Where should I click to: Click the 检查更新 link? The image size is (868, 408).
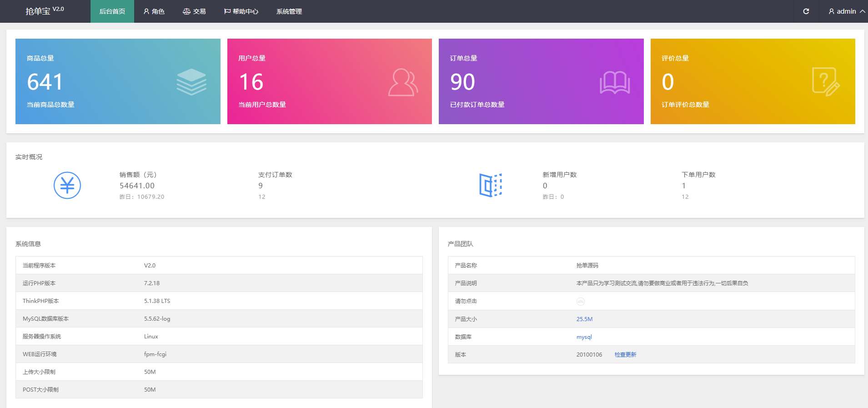pos(626,355)
